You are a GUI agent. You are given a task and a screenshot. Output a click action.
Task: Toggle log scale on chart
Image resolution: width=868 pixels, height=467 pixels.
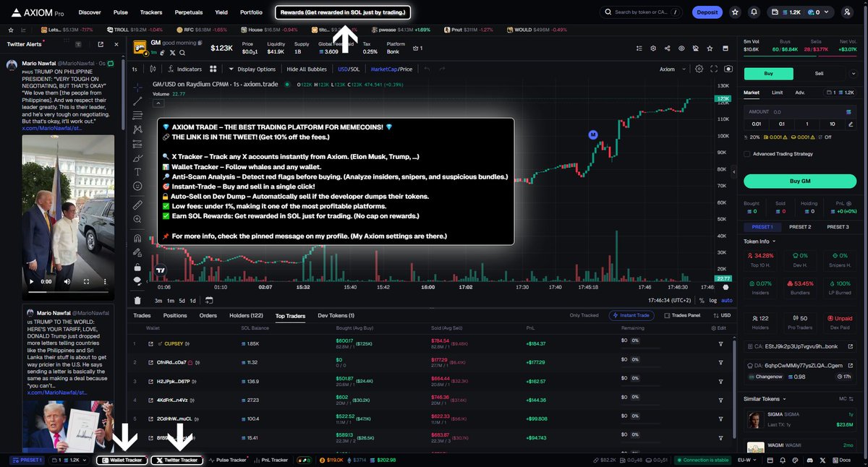(712, 300)
